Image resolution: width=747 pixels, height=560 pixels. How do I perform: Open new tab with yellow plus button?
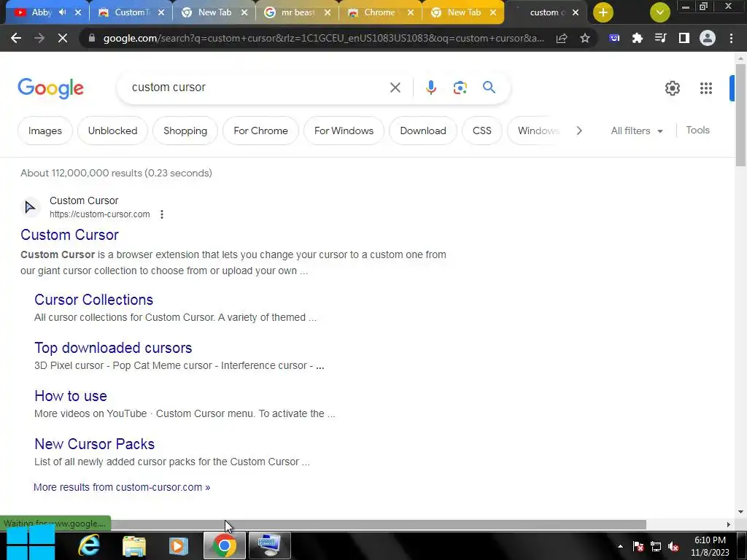[x=603, y=12]
